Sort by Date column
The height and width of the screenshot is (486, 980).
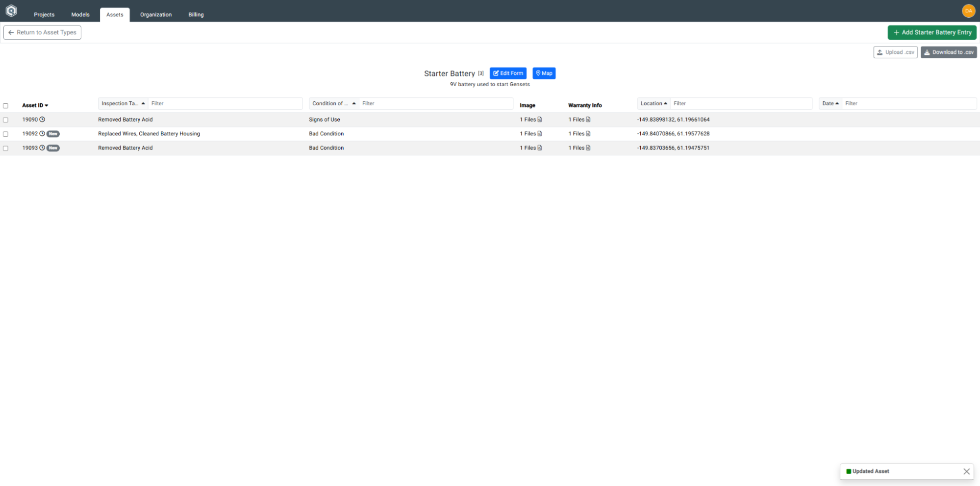coord(830,103)
